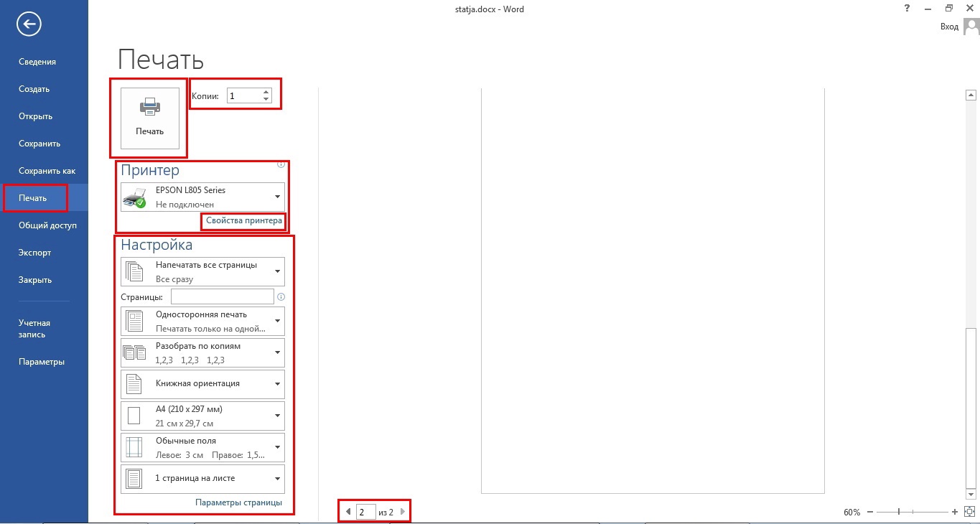Click the next page arrow

click(x=403, y=512)
